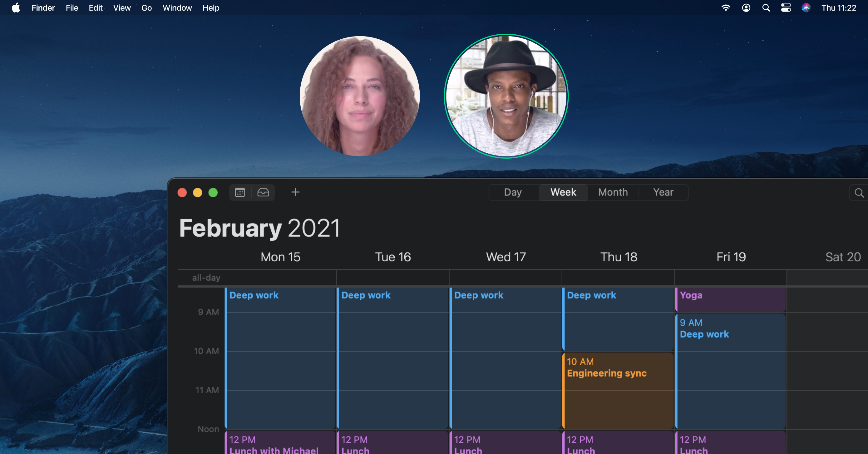Screen dimensions: 868x454
Task: Open Spotlight search in menu bar
Action: point(766,8)
